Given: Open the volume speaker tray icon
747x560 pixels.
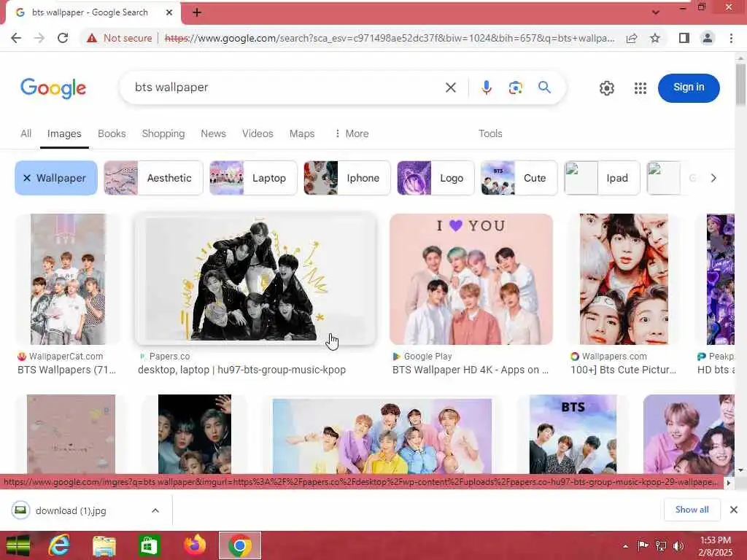Looking at the screenshot, I should (678, 546).
